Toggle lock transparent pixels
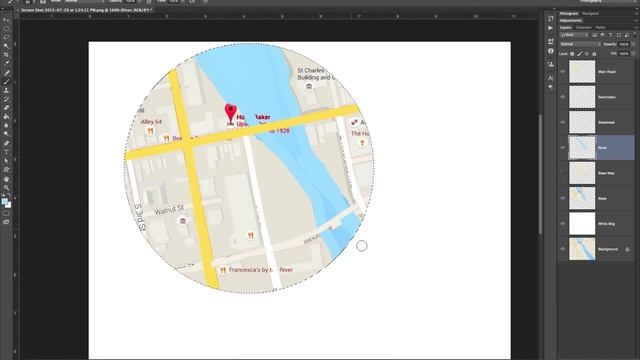Screen dimensions: 640x360 coord(572,54)
